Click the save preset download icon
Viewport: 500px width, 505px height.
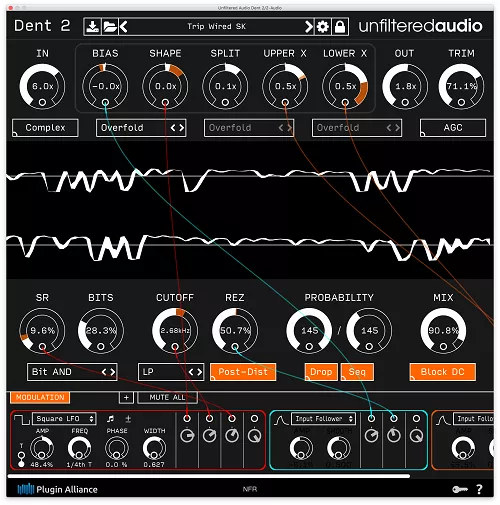92,26
